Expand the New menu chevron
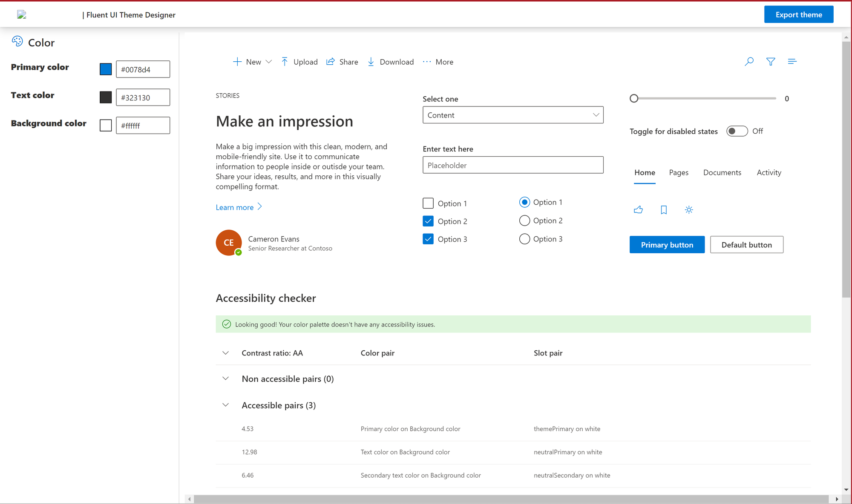This screenshot has width=852, height=504. 269,62
